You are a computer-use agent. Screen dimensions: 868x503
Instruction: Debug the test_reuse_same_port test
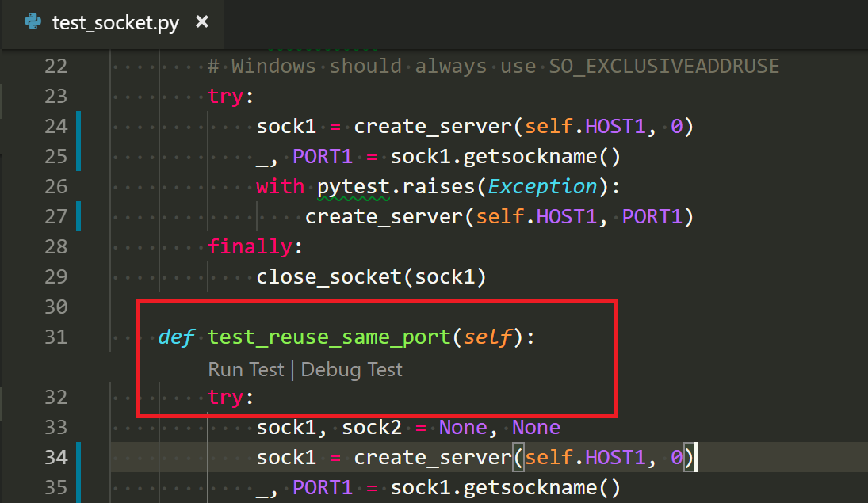tap(351, 370)
